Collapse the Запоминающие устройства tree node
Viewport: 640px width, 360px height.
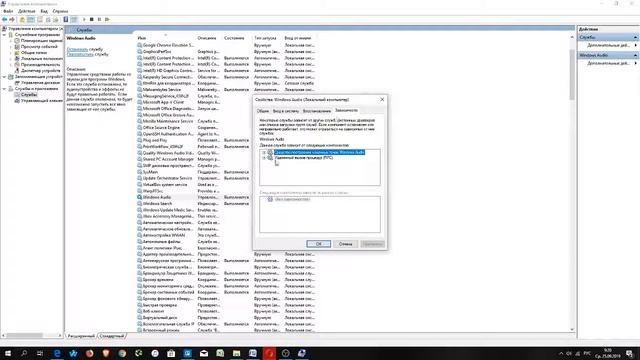pyautogui.click(x=4, y=77)
